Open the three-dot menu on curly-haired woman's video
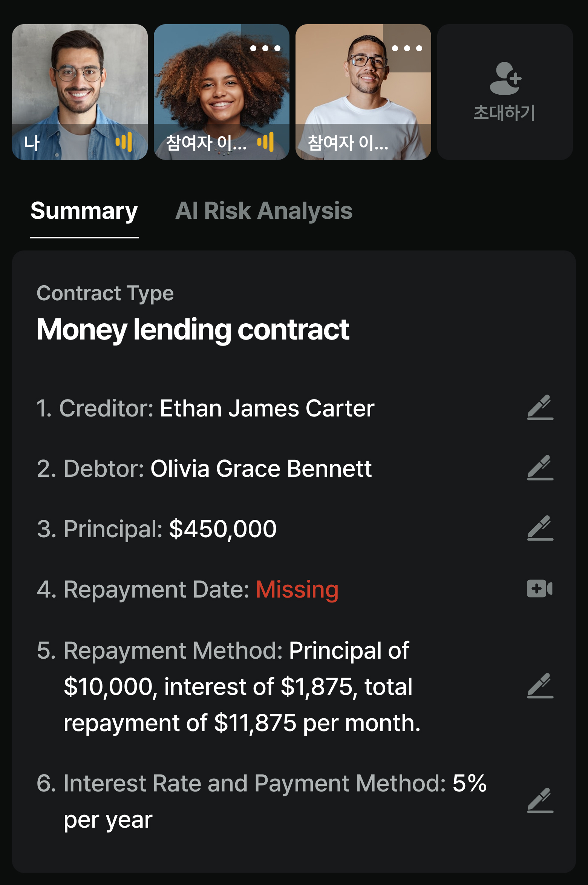This screenshot has width=588, height=885. (265, 48)
